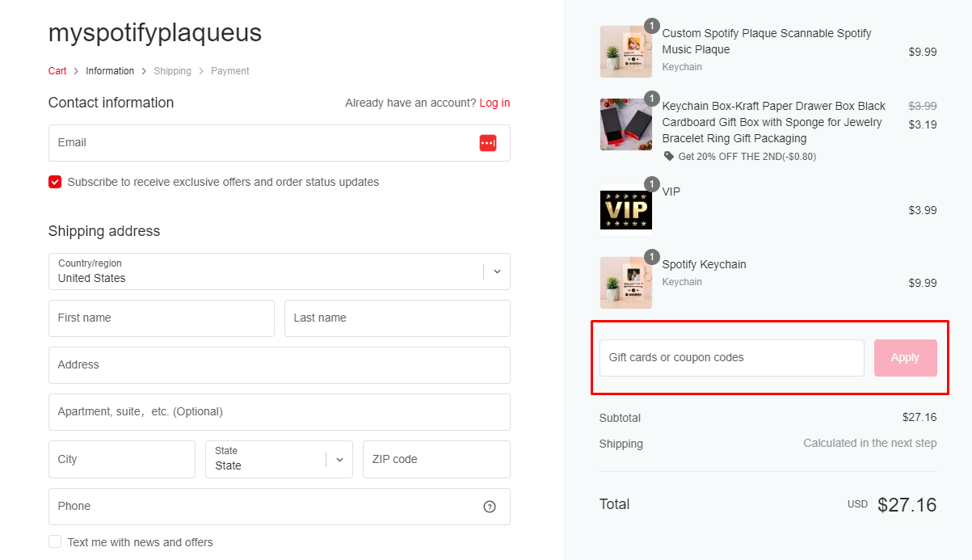The image size is (972, 560).
Task: Open the Country/region dropdown
Action: 279,272
